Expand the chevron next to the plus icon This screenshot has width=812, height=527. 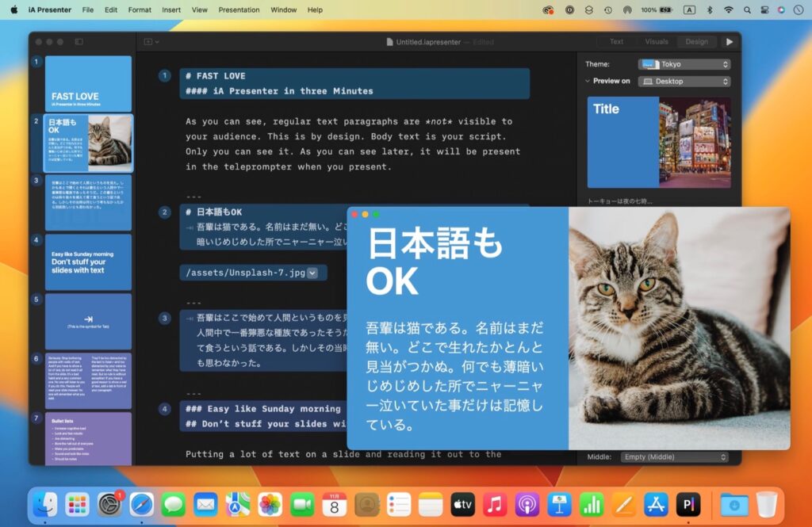pyautogui.click(x=158, y=41)
